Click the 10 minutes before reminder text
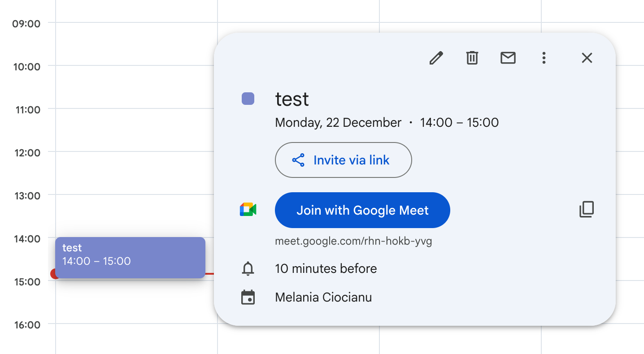This screenshot has width=644, height=354. click(326, 269)
